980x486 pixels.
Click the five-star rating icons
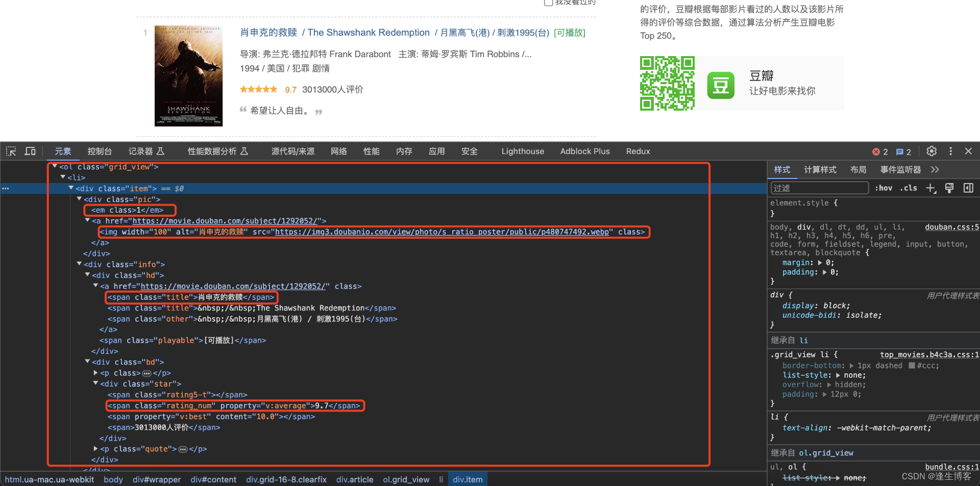[259, 89]
